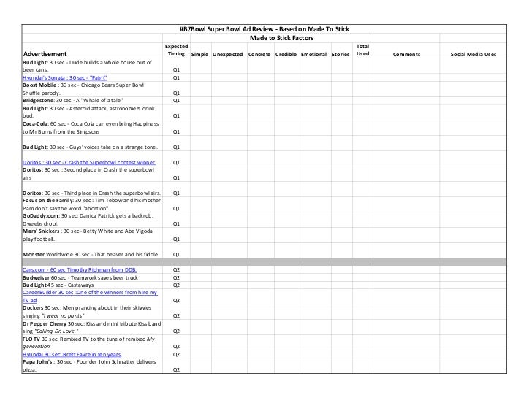Select the Doritos Third place row
The image size is (532, 411).
coord(265,189)
